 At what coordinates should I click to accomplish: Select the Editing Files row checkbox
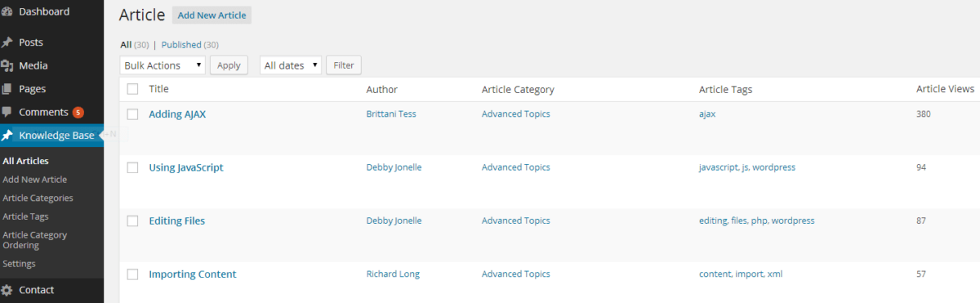coord(132,221)
